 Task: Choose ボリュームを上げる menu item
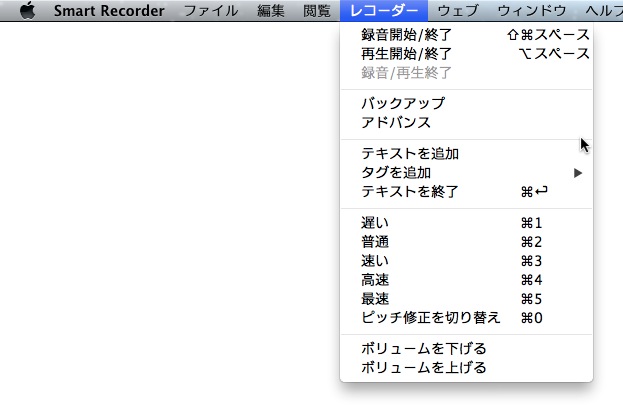coord(466,368)
